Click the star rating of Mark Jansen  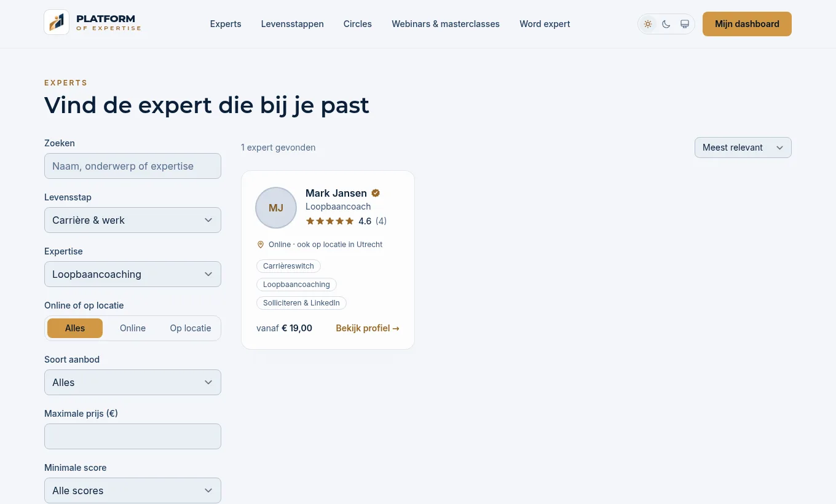(x=330, y=221)
